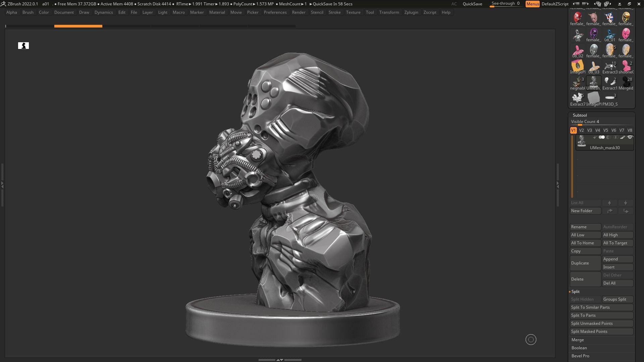The width and height of the screenshot is (644, 362).
Task: Collapse the Subtool palette section
Action: [580, 115]
